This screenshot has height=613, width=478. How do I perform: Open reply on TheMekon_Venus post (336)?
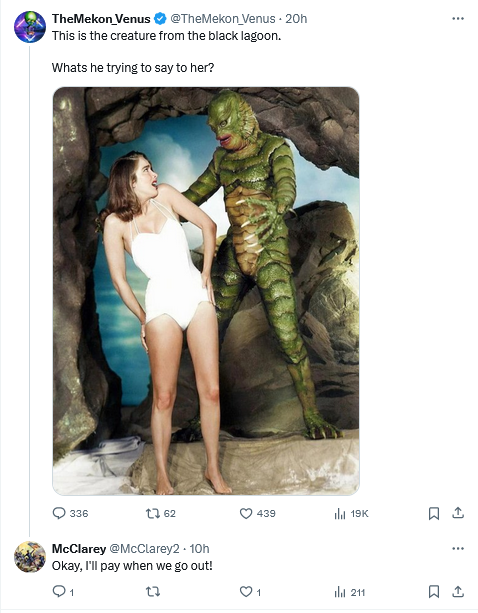coord(70,513)
